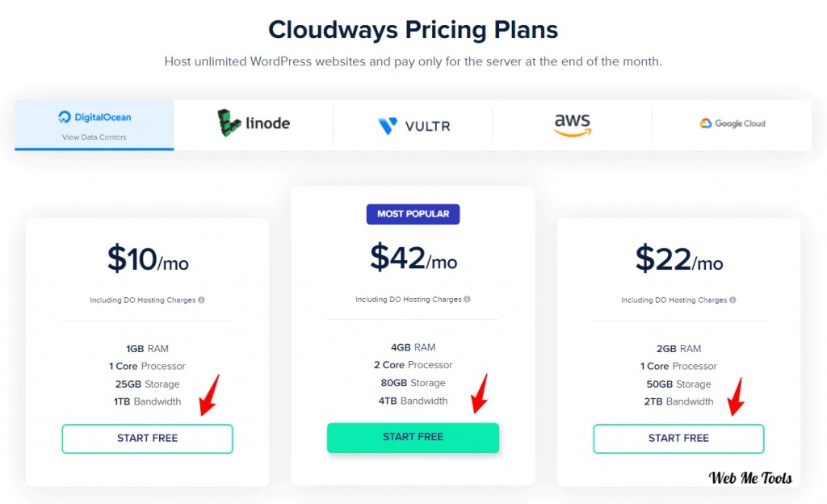Click the Web Me Tools watermark
The width and height of the screenshot is (827, 504).
coord(750,477)
